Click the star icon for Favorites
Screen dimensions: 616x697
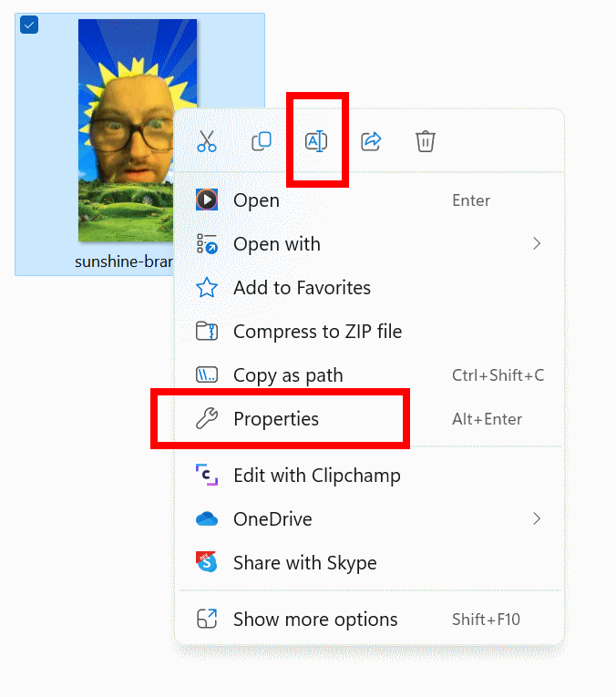coord(207,288)
